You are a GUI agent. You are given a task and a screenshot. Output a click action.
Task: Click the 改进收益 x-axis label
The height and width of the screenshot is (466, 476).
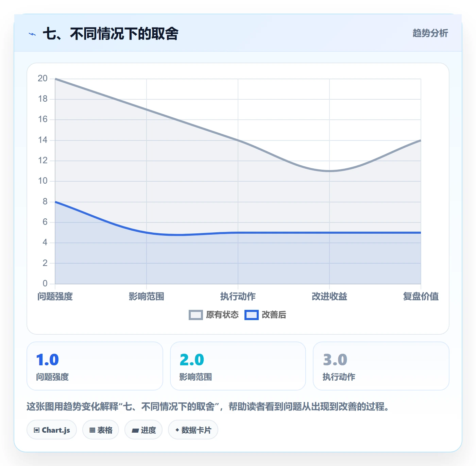tap(329, 297)
